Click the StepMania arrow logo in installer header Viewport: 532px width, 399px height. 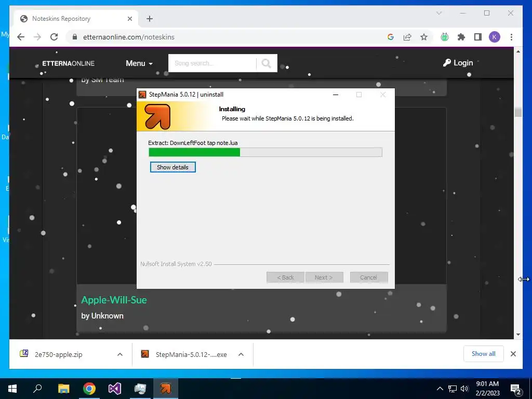click(x=157, y=117)
